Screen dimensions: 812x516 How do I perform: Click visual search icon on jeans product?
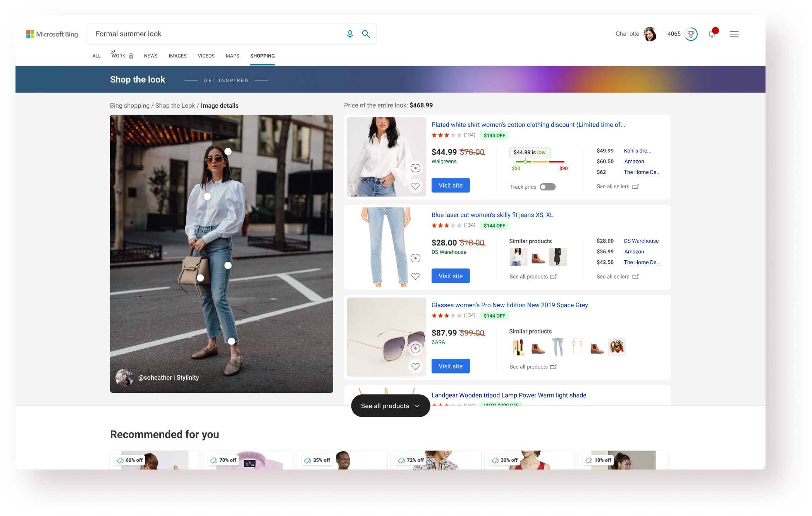pyautogui.click(x=415, y=258)
